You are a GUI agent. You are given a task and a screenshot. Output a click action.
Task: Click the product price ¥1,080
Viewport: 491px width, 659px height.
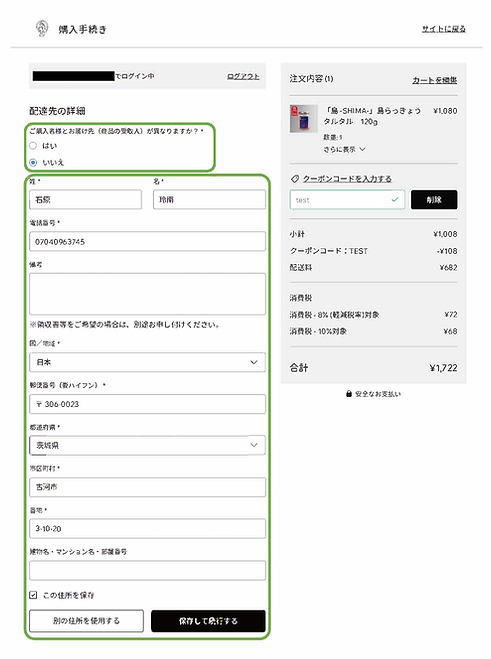pyautogui.click(x=445, y=111)
